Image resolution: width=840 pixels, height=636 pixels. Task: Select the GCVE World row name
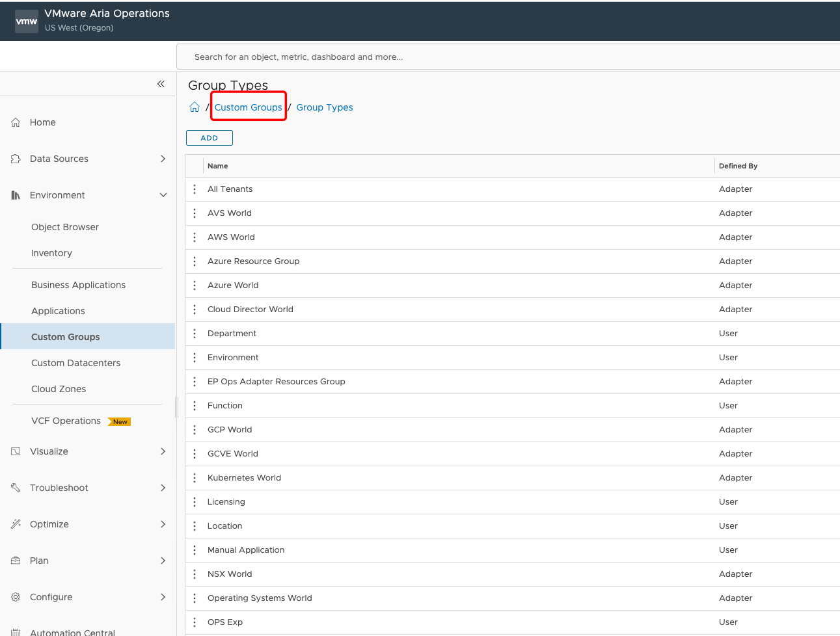tap(233, 454)
